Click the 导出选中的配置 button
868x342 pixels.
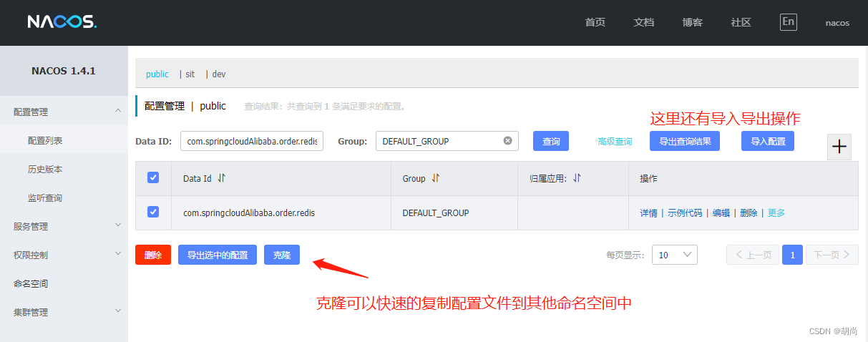click(x=218, y=255)
